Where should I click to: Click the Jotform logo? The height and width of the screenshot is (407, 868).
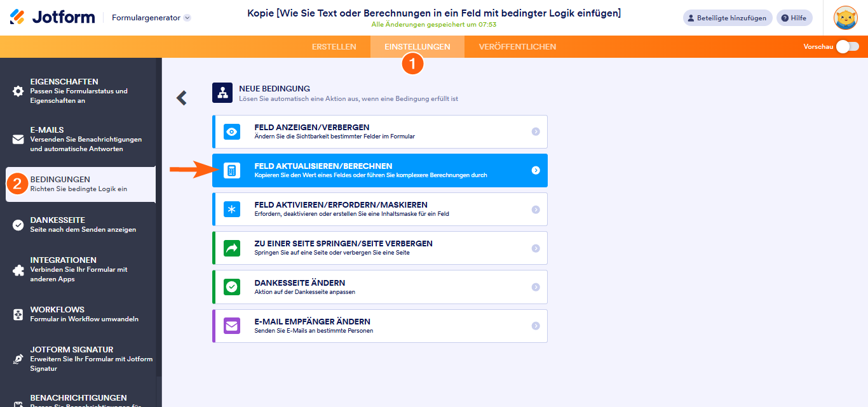point(52,17)
